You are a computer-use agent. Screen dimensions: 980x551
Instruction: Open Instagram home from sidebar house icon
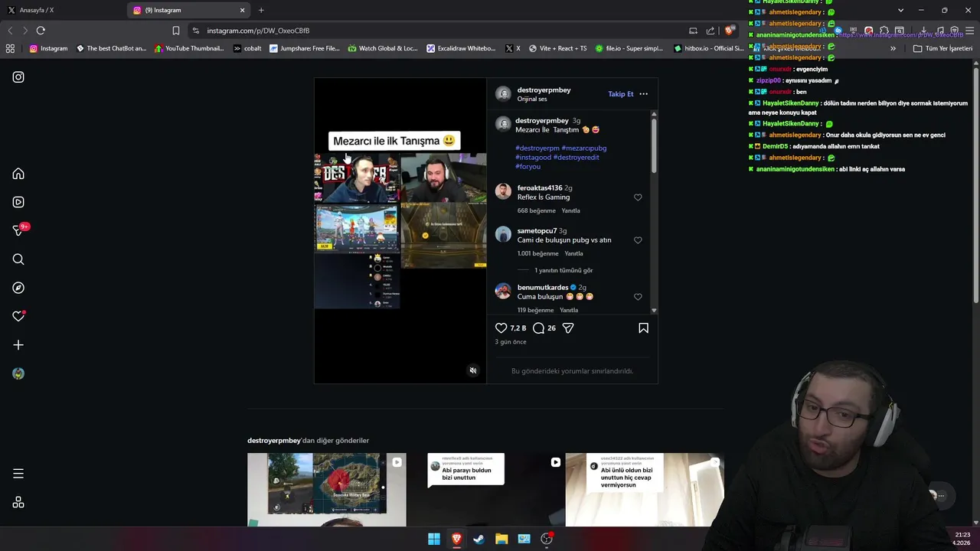click(x=18, y=174)
